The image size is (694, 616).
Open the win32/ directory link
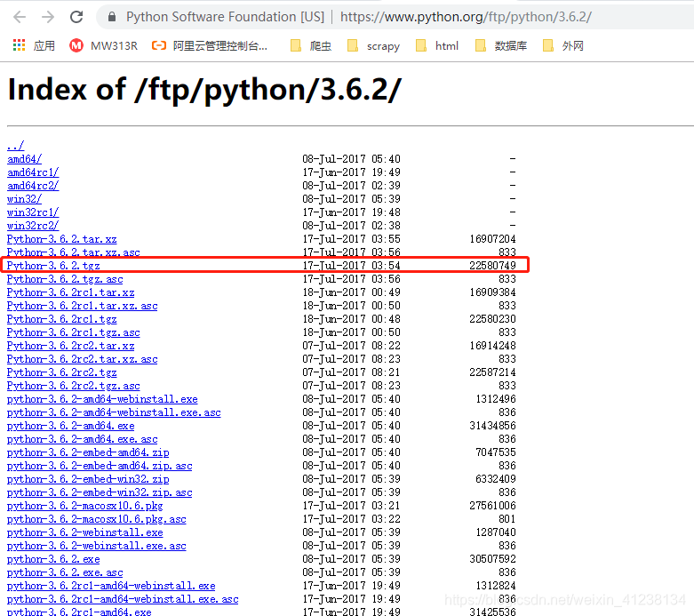point(24,199)
